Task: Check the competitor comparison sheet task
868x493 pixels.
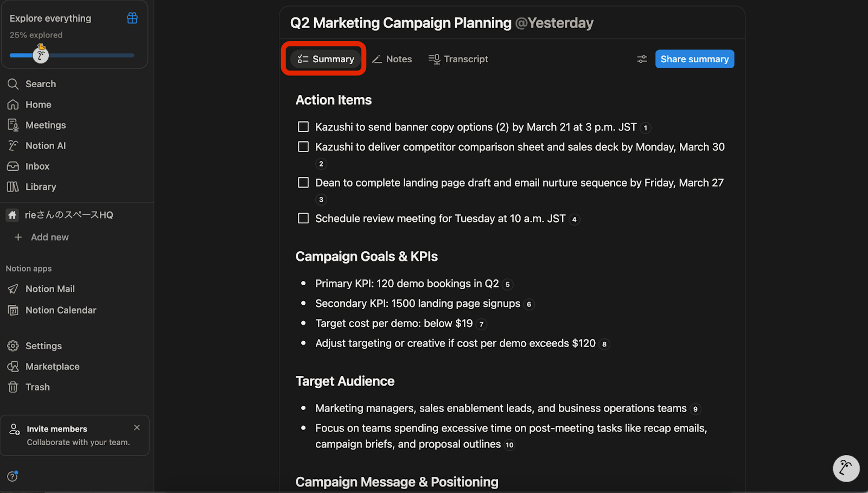Action: point(303,147)
